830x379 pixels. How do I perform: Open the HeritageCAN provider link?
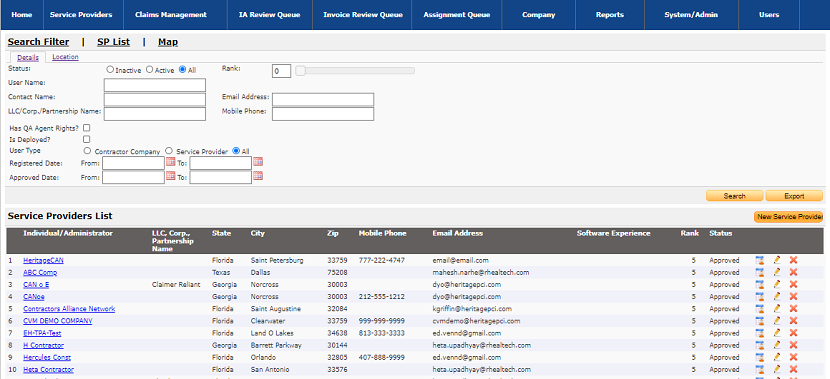[x=43, y=260]
